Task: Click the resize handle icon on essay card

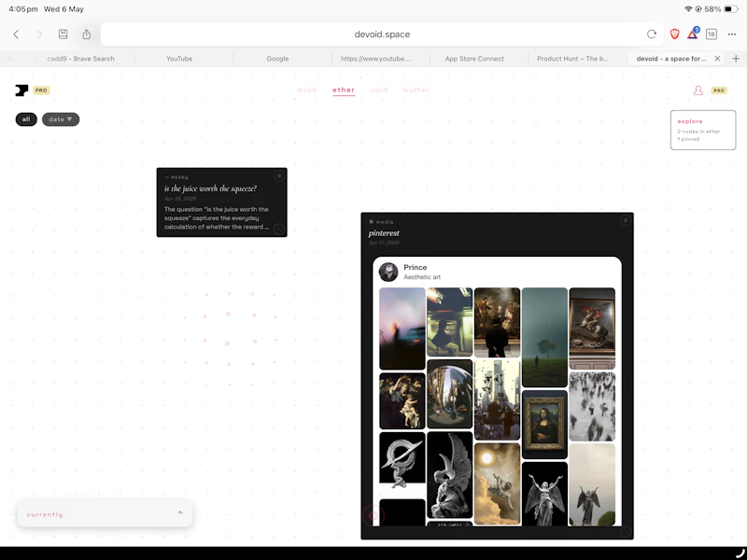Action: [279, 229]
